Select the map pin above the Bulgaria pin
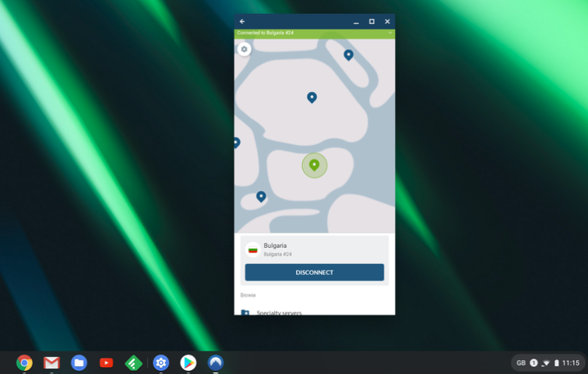 312,97
